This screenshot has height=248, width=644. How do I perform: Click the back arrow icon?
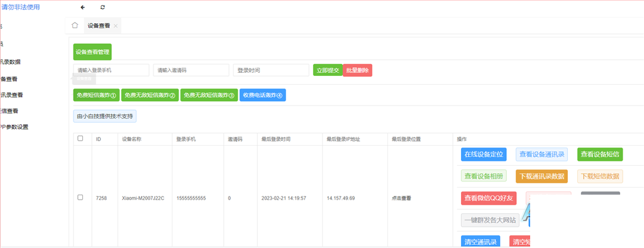coord(82,8)
